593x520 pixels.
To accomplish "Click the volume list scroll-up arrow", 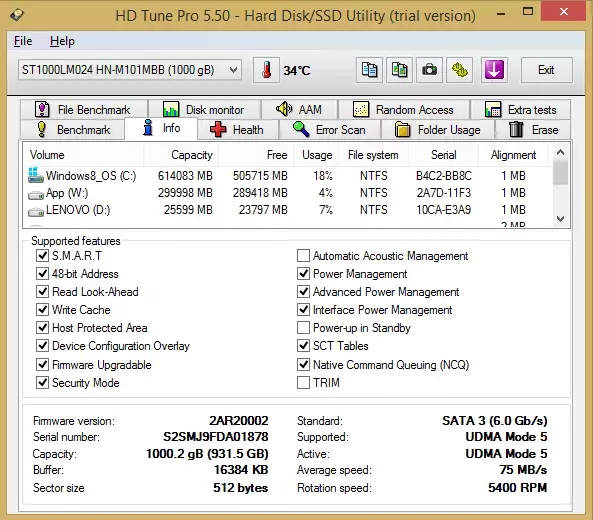I will coord(560,152).
